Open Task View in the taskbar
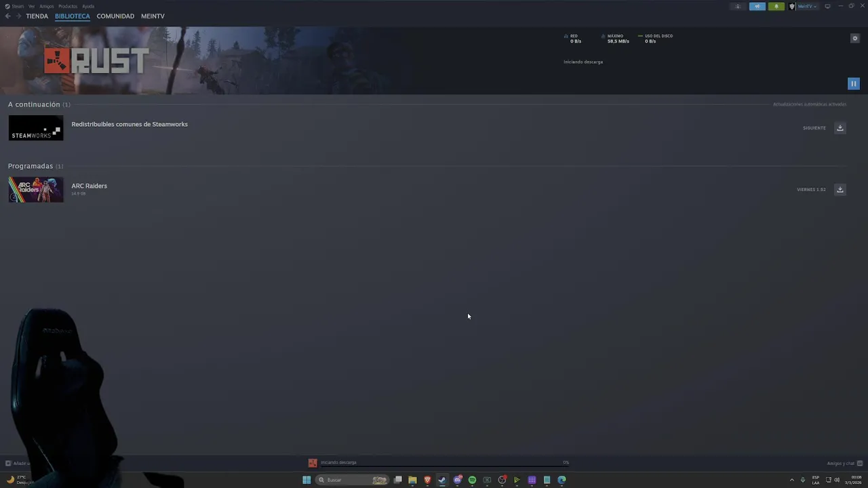The height and width of the screenshot is (488, 868). (398, 480)
